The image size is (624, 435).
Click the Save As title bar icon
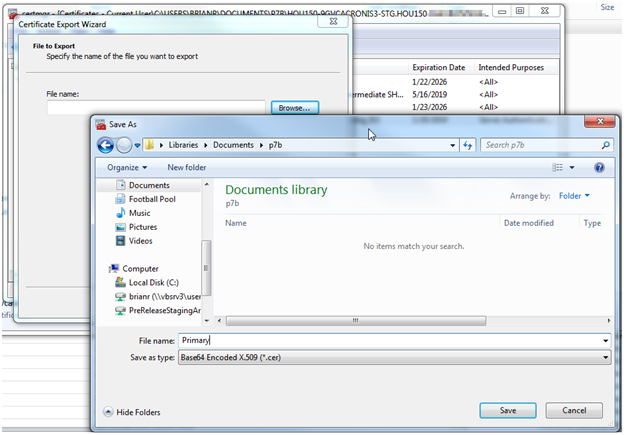pyautogui.click(x=101, y=125)
